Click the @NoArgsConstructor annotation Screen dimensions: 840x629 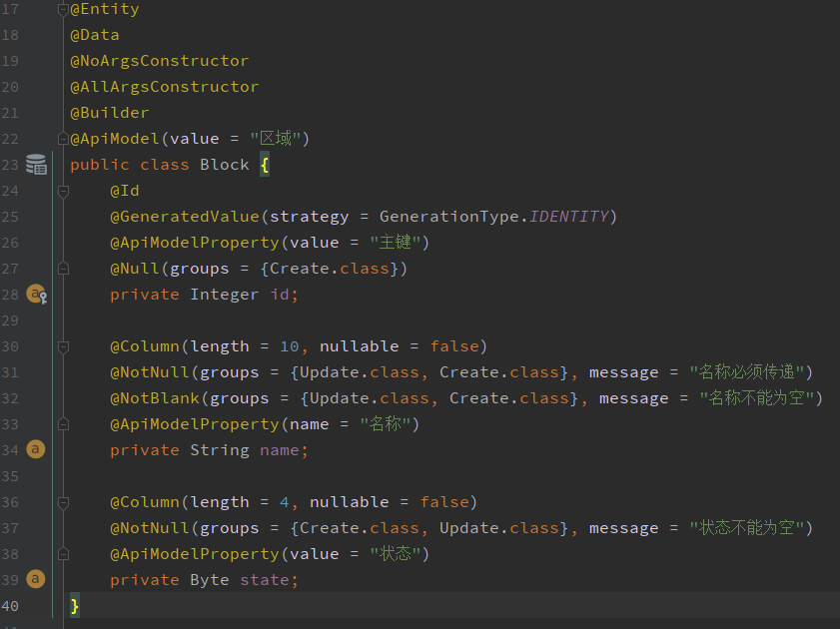click(160, 61)
